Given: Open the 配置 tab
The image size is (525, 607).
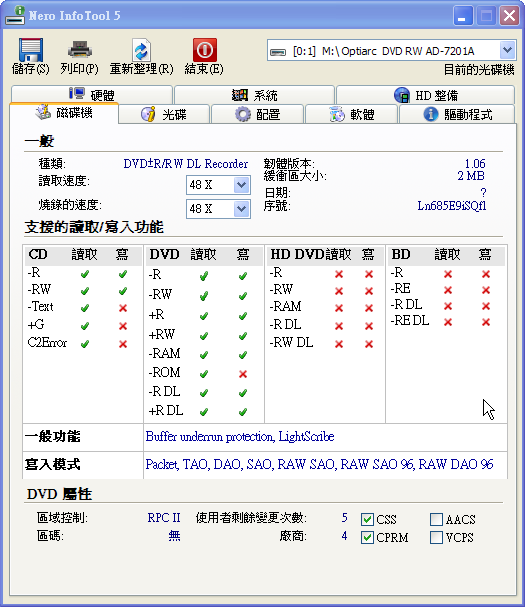Looking at the screenshot, I should pyautogui.click(x=257, y=114).
